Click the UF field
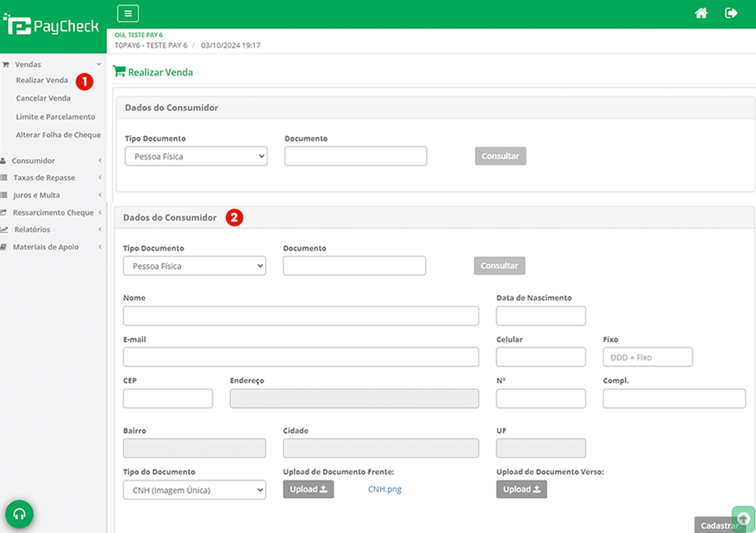 541,448
